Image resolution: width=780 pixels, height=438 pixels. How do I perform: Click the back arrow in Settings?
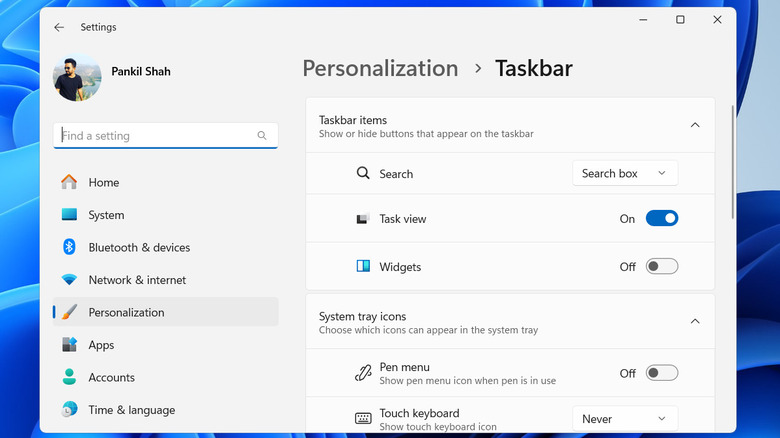pyautogui.click(x=59, y=27)
